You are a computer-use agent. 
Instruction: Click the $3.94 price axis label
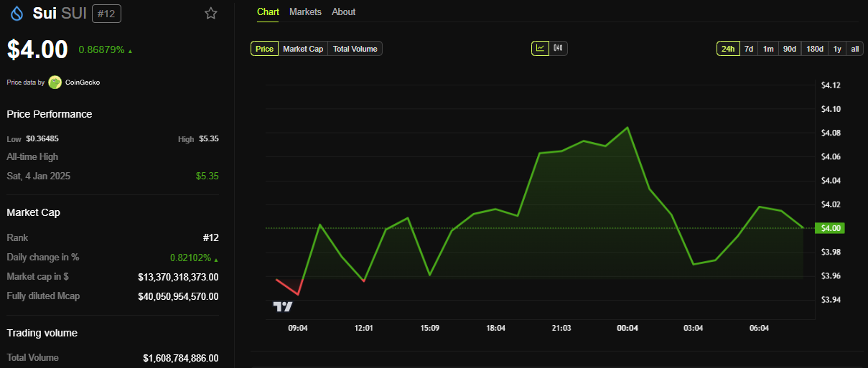pyautogui.click(x=831, y=300)
